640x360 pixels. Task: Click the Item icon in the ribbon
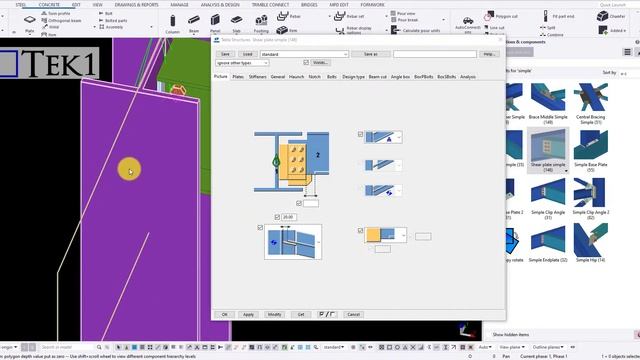pos(282,30)
